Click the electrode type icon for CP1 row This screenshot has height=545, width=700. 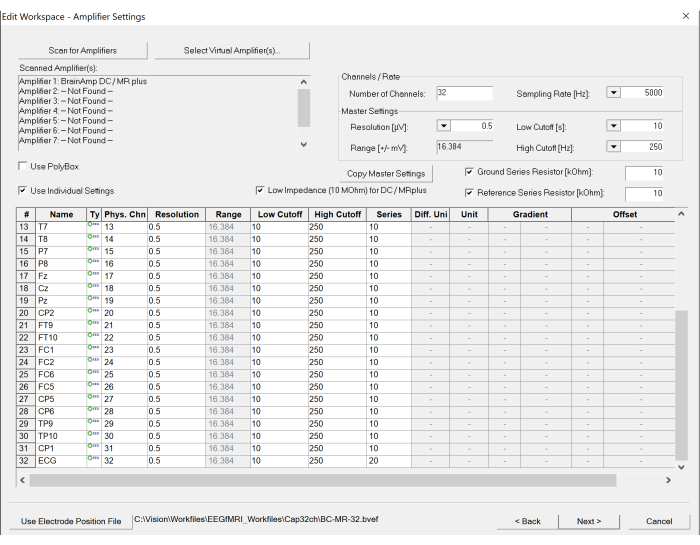click(x=93, y=445)
